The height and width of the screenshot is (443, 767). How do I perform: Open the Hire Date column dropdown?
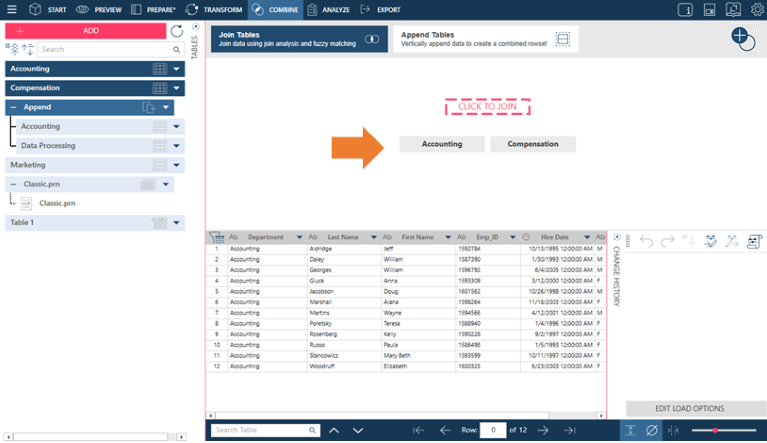[x=587, y=237]
